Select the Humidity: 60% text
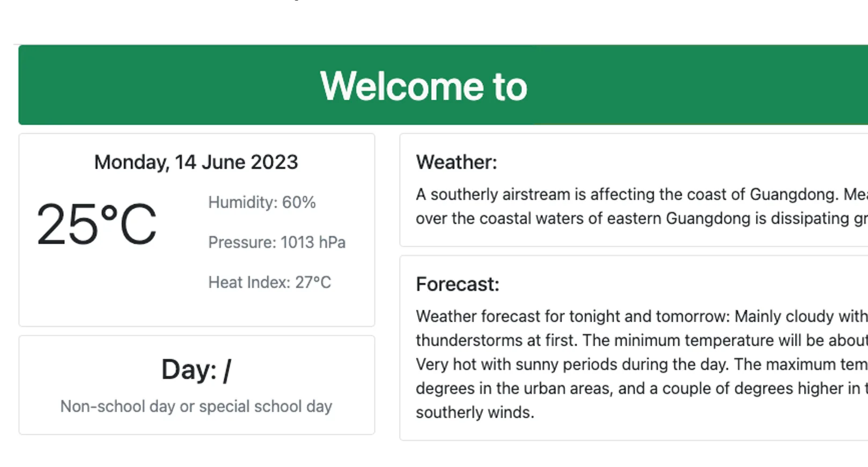Image resolution: width=868 pixels, height=467 pixels. click(x=262, y=202)
